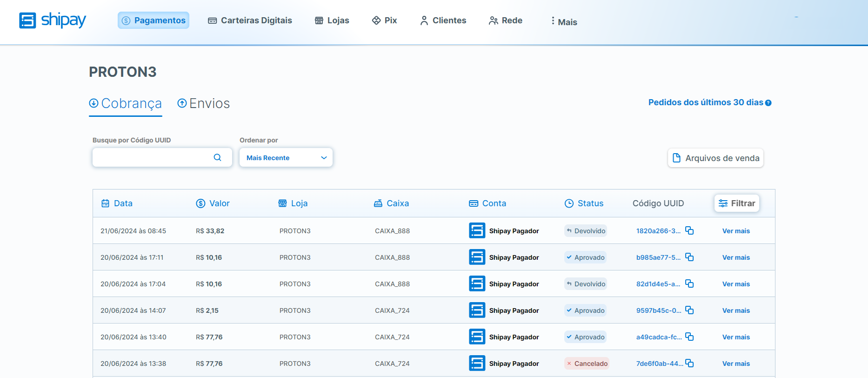This screenshot has width=868, height=378.
Task: Open Ver mais for 20/06/2024 13:40 order
Action: [736, 337]
